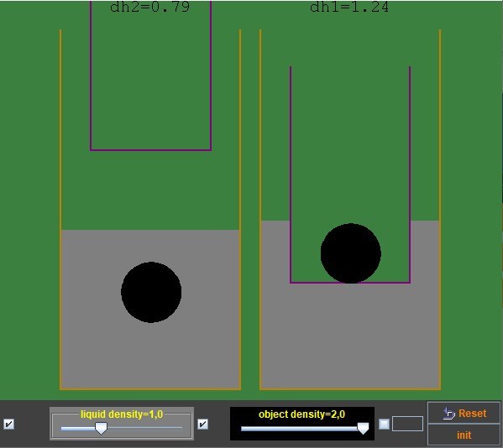The width and height of the screenshot is (503, 448).
Task: Toggle checkbox left of object density
Action: pos(202,425)
